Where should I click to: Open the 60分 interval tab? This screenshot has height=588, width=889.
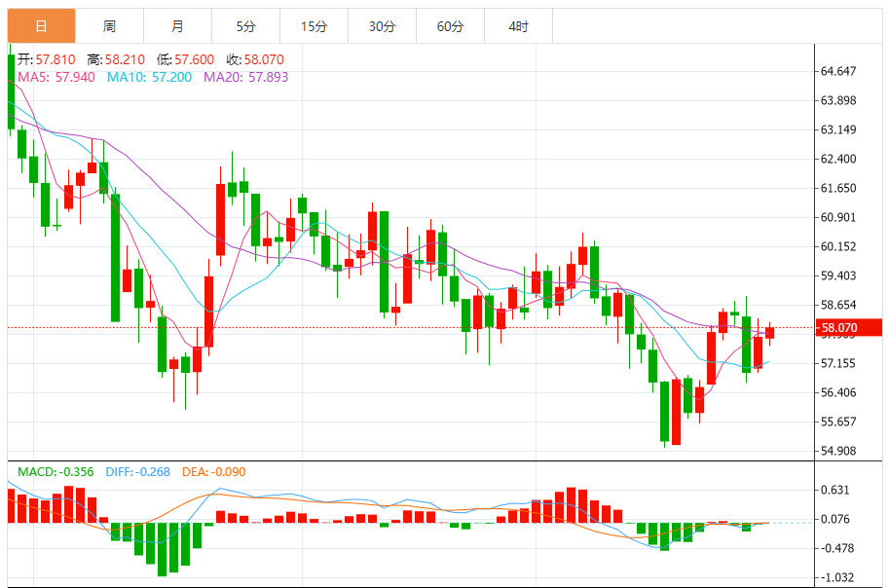tap(450, 26)
